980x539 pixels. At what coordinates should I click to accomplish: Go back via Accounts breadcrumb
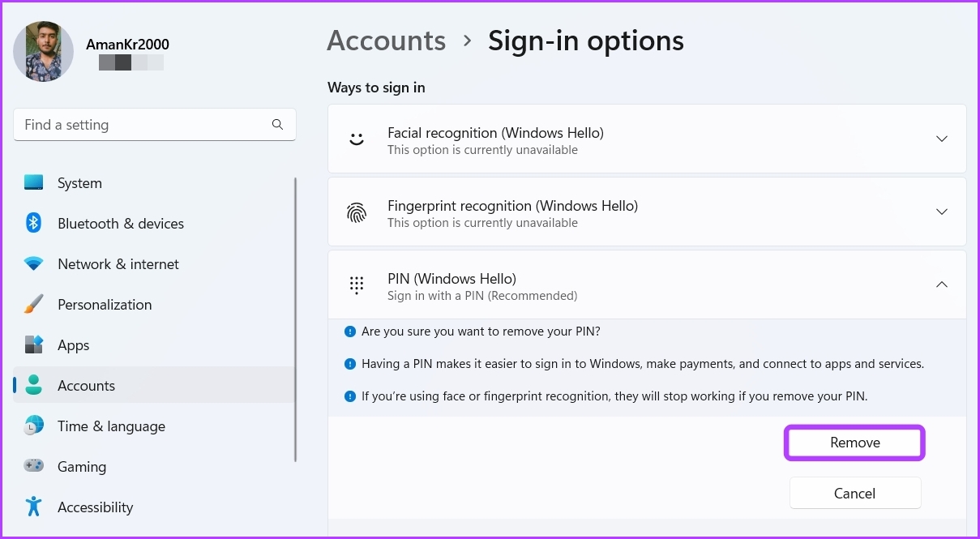pyautogui.click(x=386, y=41)
